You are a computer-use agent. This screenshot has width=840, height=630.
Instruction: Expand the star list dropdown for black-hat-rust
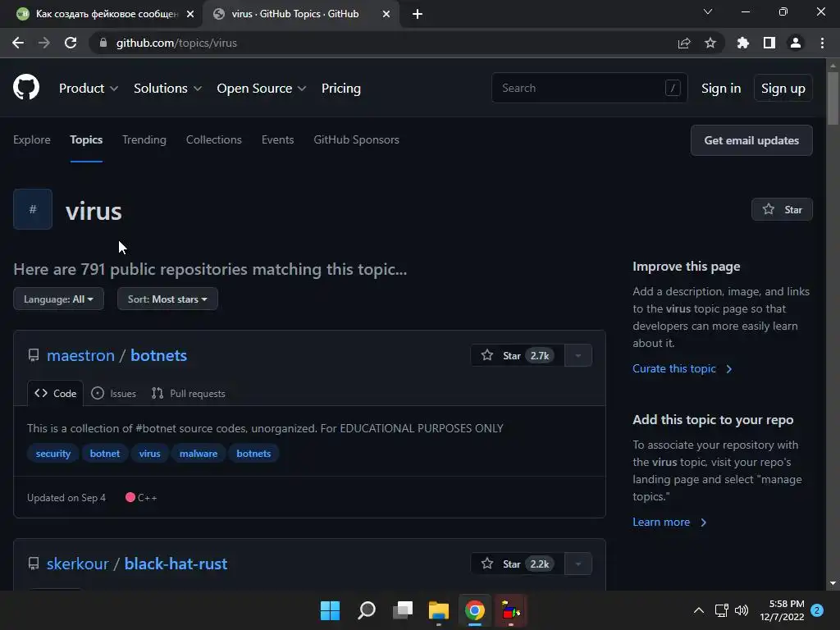click(x=578, y=564)
